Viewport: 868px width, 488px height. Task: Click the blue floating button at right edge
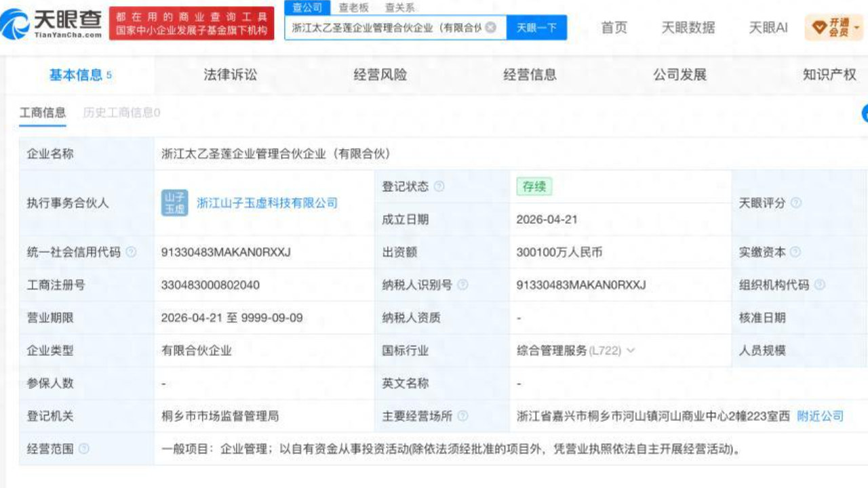click(x=865, y=113)
